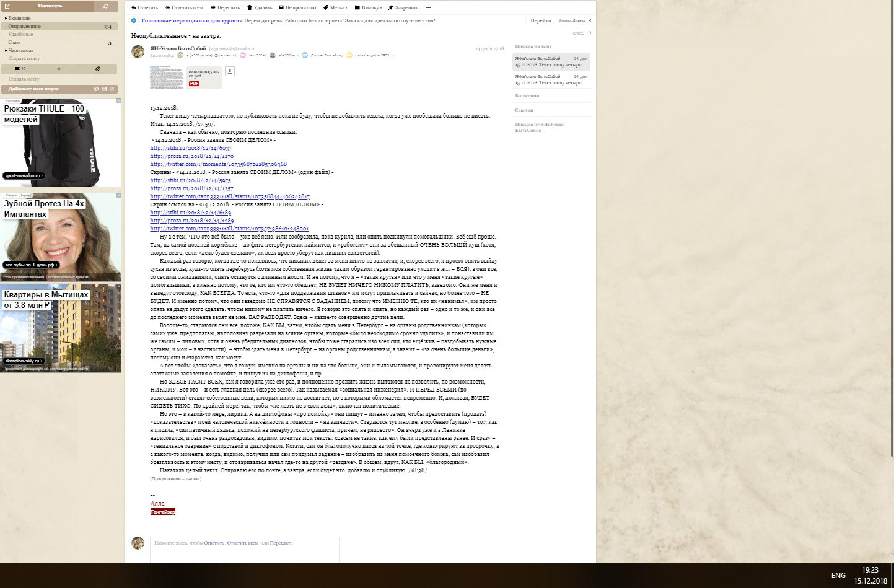Go to next message via след. arrow

click(x=582, y=33)
